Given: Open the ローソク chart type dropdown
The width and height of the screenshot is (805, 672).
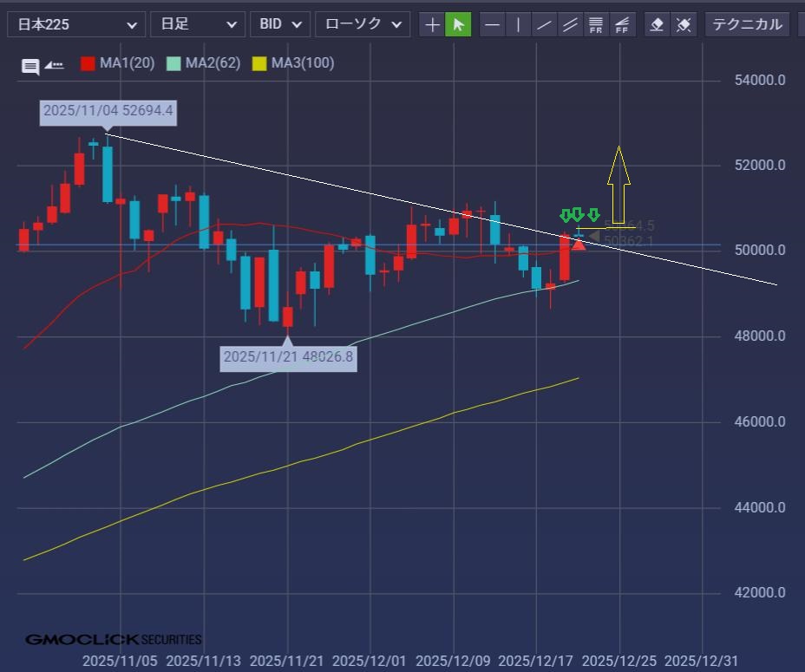Looking at the screenshot, I should pyautogui.click(x=363, y=24).
